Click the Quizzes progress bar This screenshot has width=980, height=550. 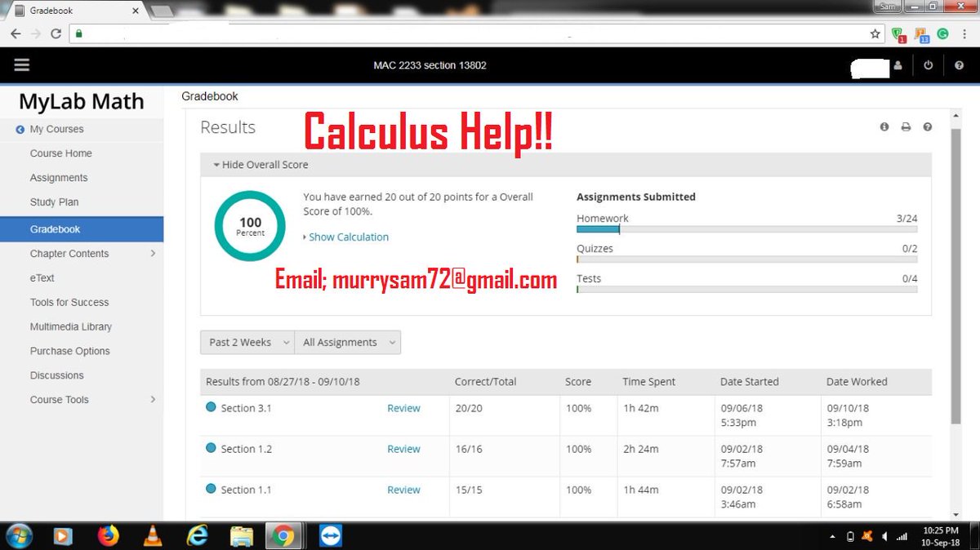[746, 259]
